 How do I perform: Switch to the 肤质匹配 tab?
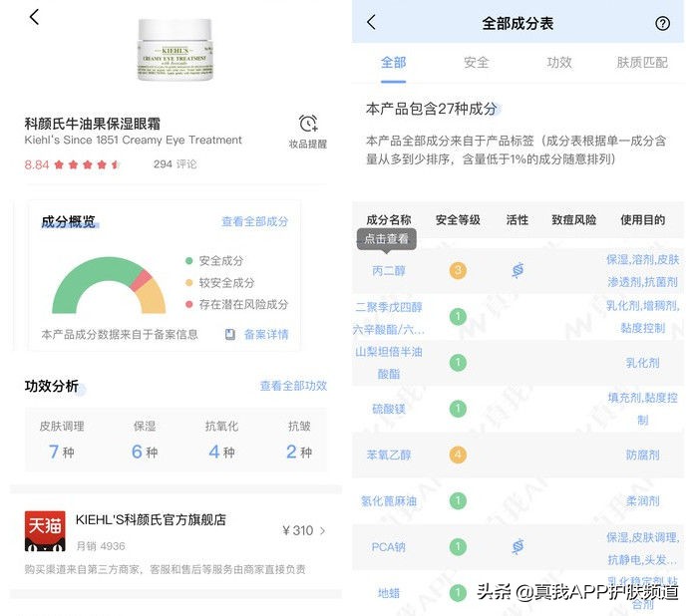pos(642,63)
